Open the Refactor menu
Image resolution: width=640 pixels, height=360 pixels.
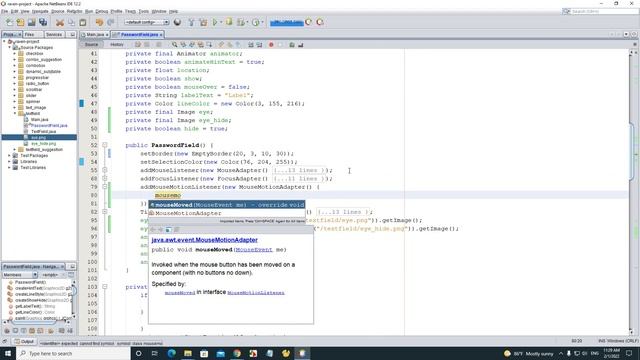74,11
